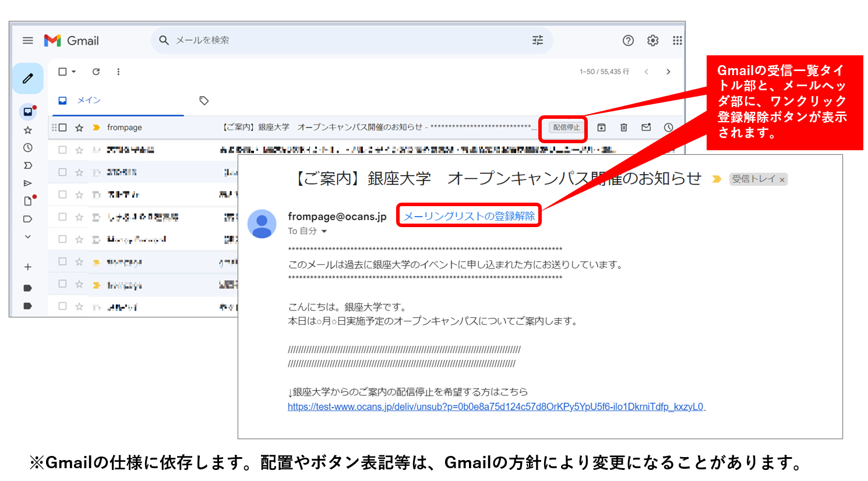
Task: Open the Google apps grid icon
Action: [x=677, y=40]
